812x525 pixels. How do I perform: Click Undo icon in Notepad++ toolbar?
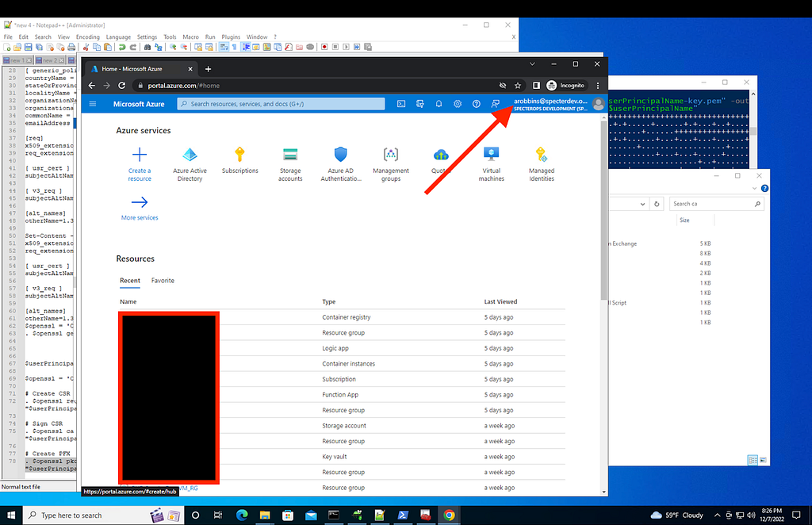tap(121, 47)
